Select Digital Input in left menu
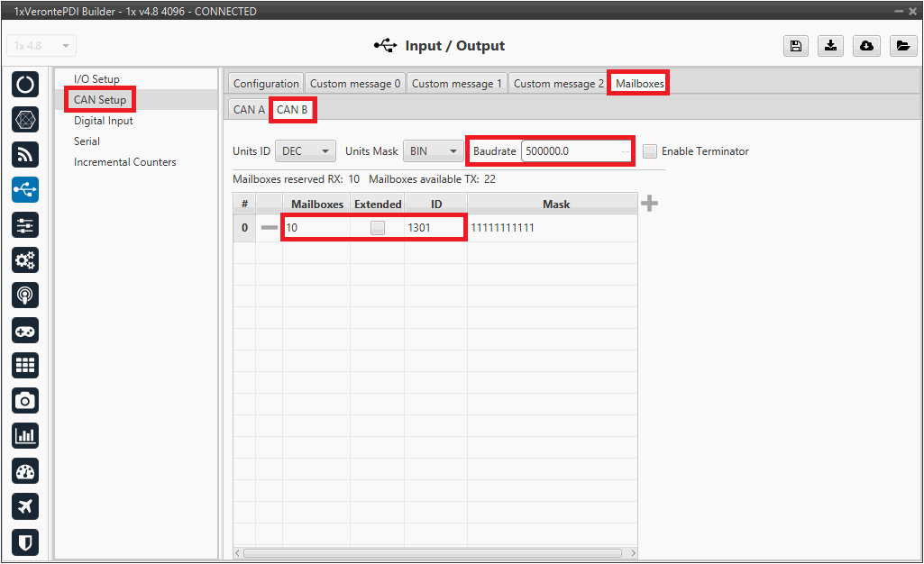This screenshot has height=564, width=924. click(x=103, y=121)
